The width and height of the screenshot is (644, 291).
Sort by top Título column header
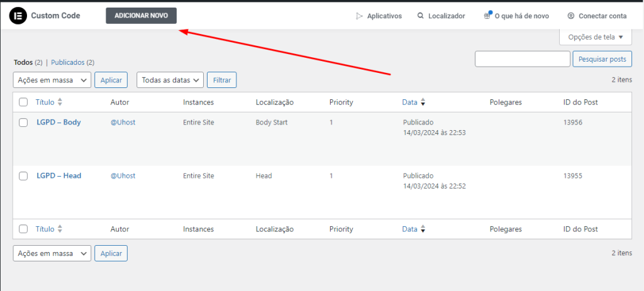45,102
